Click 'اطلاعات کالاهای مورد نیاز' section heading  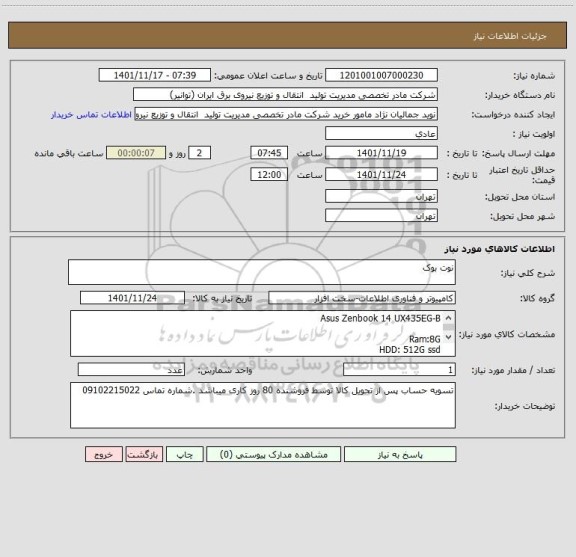500,249
